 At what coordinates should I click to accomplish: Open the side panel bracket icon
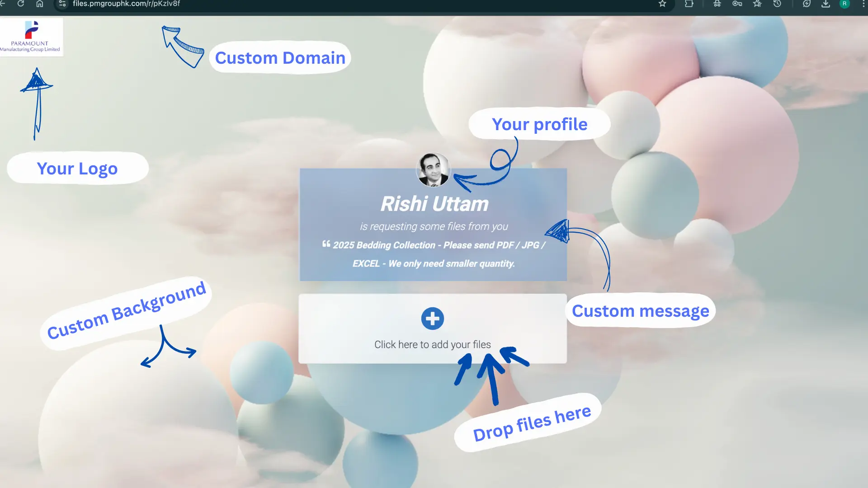pyautogui.click(x=689, y=5)
